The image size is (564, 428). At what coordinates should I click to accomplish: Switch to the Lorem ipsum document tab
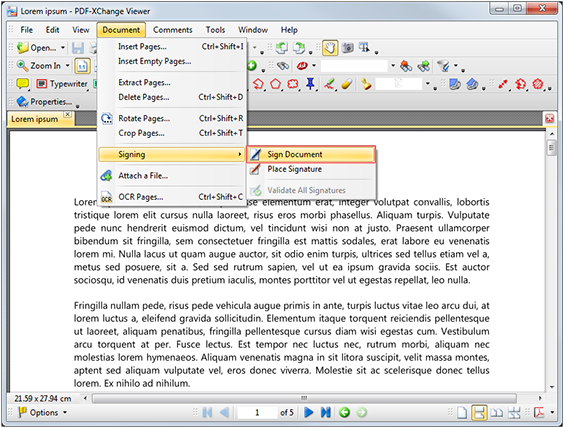[35, 119]
